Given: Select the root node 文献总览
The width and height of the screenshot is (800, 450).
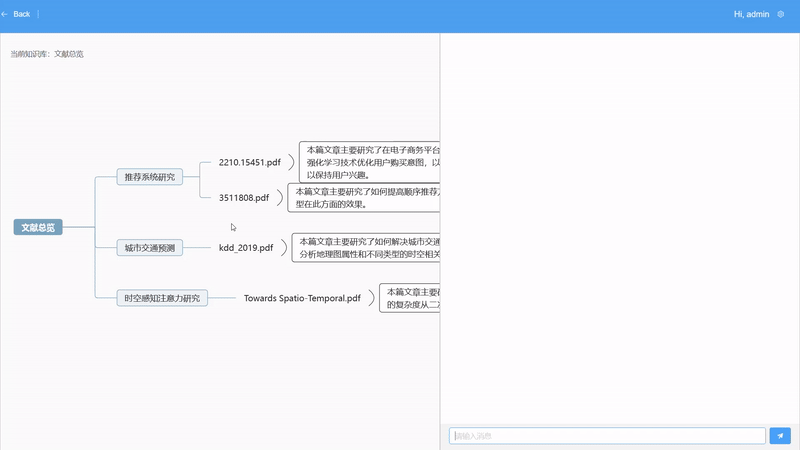Looking at the screenshot, I should pyautogui.click(x=39, y=227).
